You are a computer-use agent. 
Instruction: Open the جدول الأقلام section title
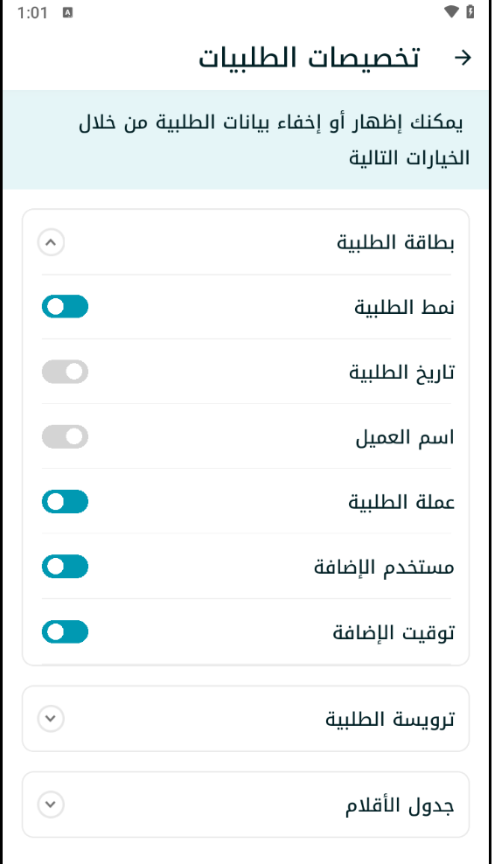400,806
